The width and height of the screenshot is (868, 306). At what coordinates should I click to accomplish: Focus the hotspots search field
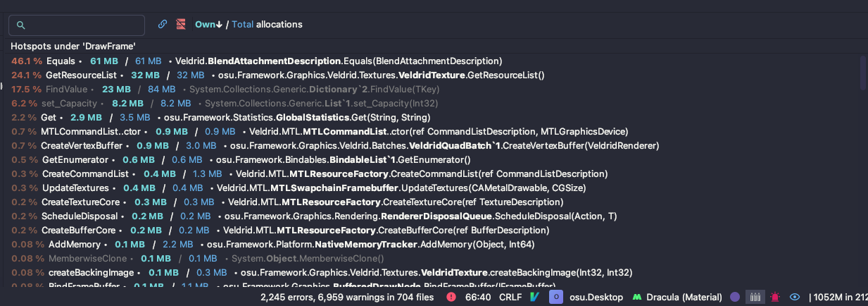[x=77, y=25]
